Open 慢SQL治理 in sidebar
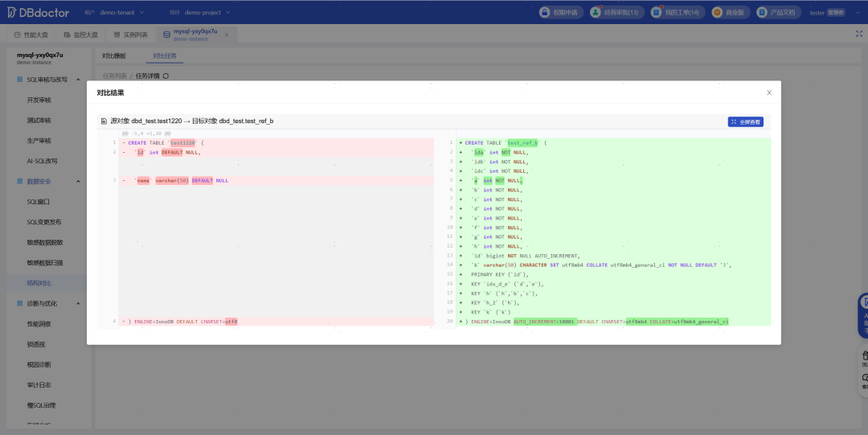Image resolution: width=868 pixels, height=435 pixels. (x=42, y=405)
